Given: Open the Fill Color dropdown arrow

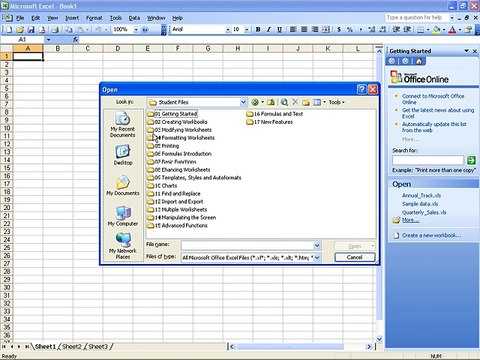Looking at the screenshot, I should point(444,30).
